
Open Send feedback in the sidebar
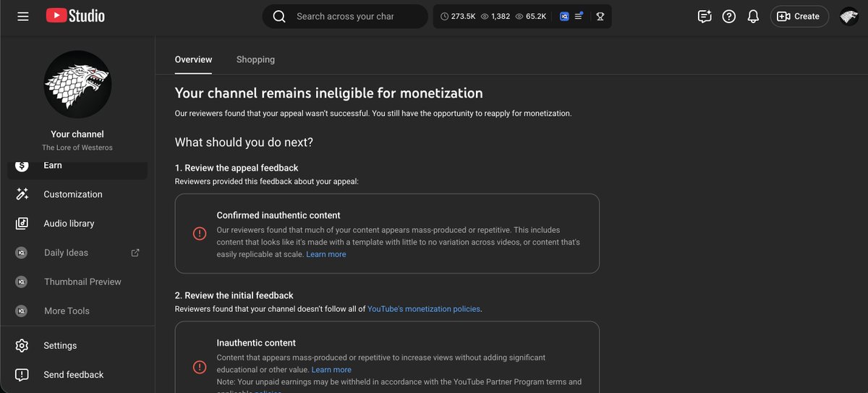(77, 375)
